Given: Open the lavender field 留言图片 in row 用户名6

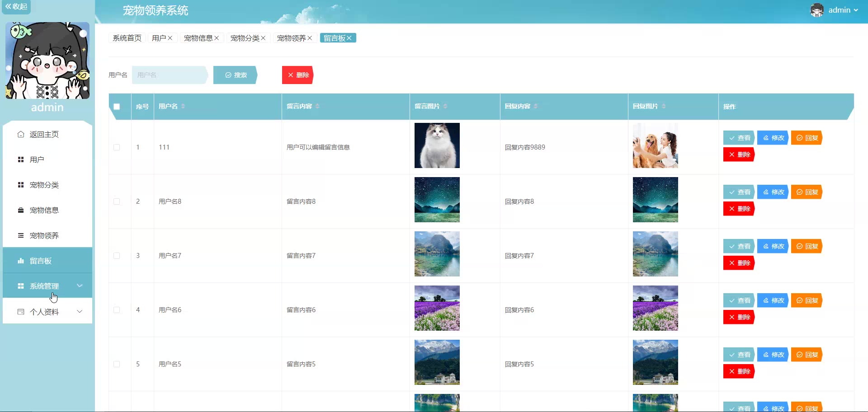Looking at the screenshot, I should point(437,308).
